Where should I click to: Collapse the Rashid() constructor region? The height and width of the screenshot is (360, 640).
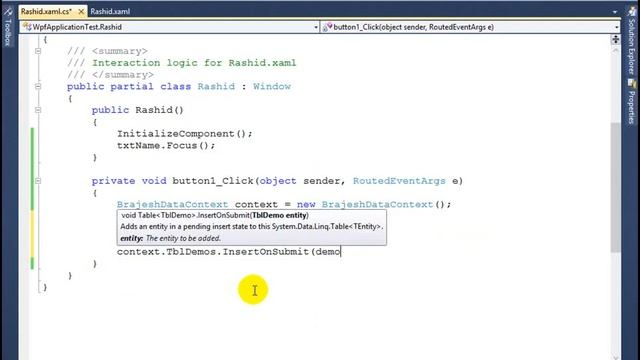[x=38, y=110]
